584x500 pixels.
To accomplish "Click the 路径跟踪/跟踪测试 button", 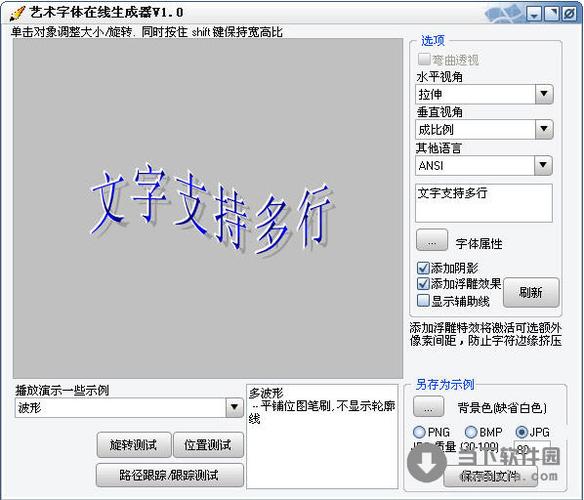I will 170,475.
